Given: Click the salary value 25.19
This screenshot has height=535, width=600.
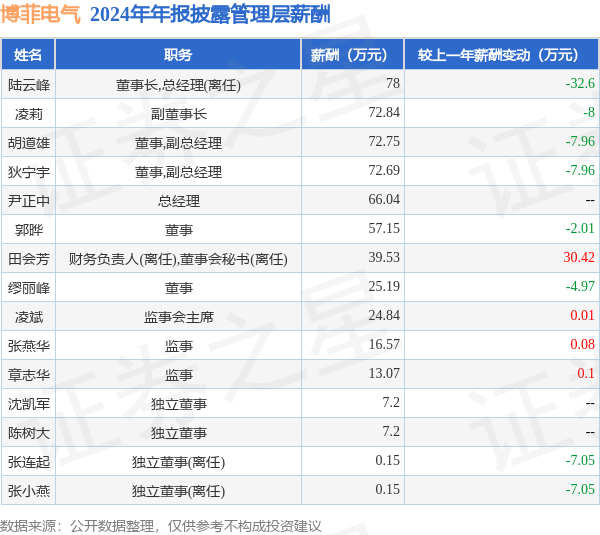Looking at the screenshot, I should 384,287.
